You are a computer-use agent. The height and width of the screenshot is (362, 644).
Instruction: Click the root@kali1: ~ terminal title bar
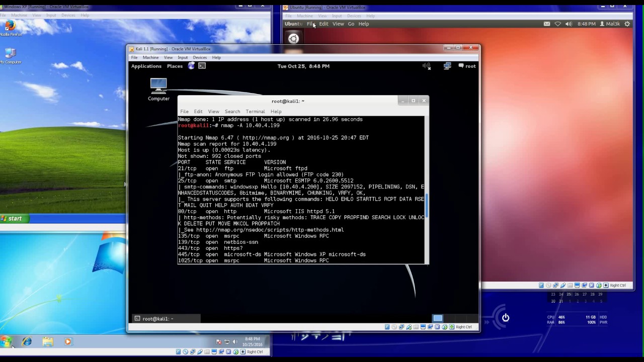tap(288, 101)
